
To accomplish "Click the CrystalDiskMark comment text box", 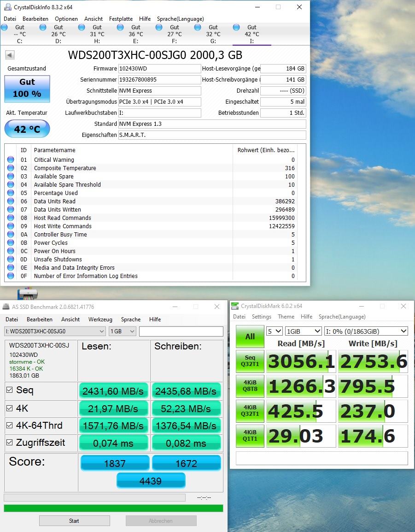I will click(x=322, y=458).
